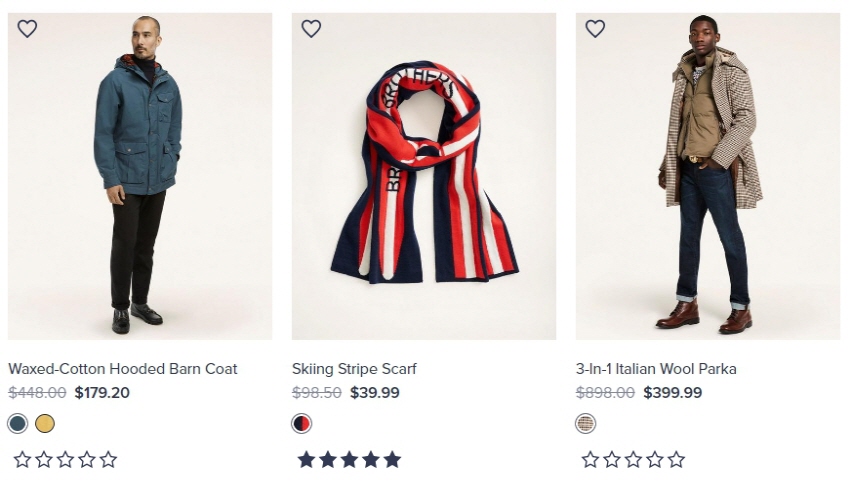Image resolution: width=850 pixels, height=497 pixels.
Task: Open the five-star rating for Skiing Stripe Scarf
Action: pyautogui.click(x=349, y=460)
